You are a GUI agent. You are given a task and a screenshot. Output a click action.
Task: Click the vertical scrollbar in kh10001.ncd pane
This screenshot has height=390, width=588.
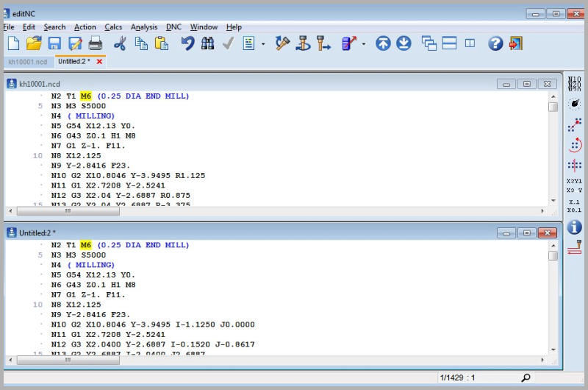(x=553, y=148)
